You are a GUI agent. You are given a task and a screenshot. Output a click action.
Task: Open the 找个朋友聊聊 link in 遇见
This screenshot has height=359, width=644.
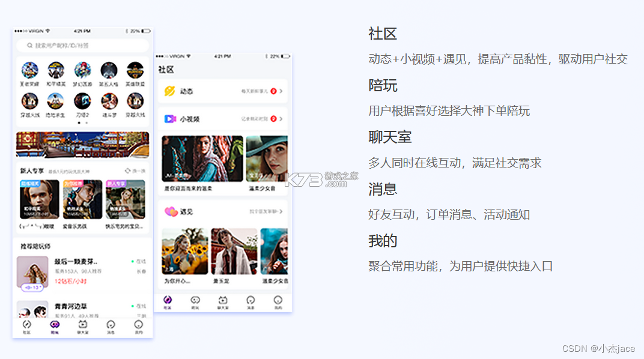pos(266,212)
